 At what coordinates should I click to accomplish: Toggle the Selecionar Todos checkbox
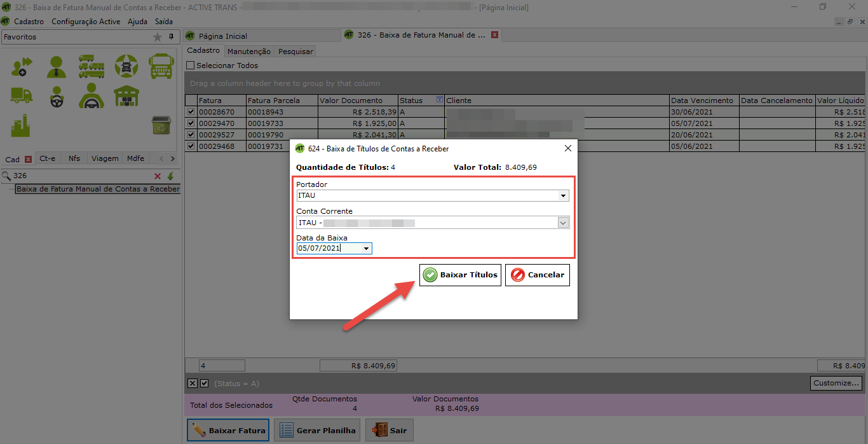tap(190, 66)
